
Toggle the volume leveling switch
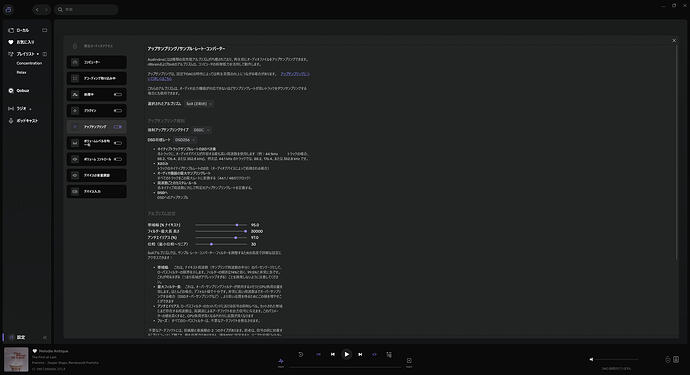coord(117,143)
